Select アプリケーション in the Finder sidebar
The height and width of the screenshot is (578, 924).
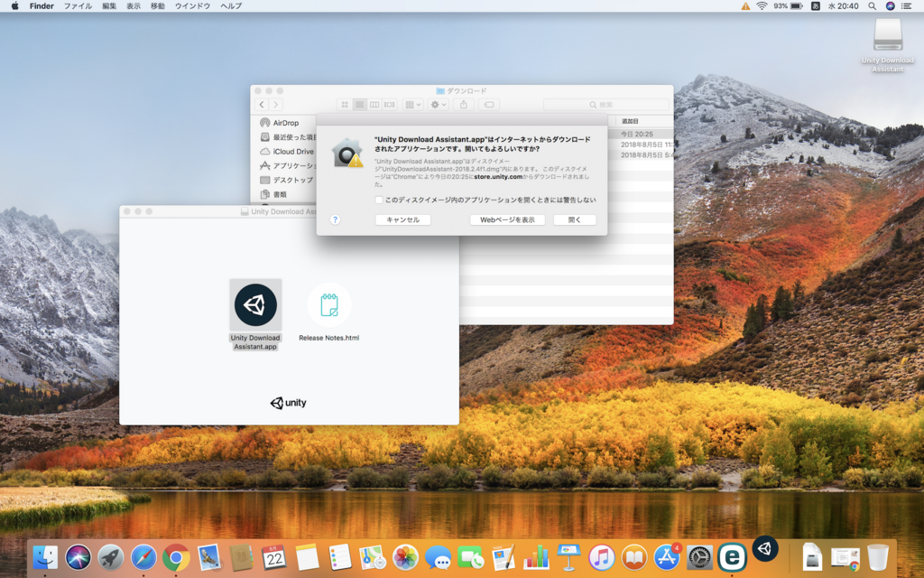click(x=288, y=166)
